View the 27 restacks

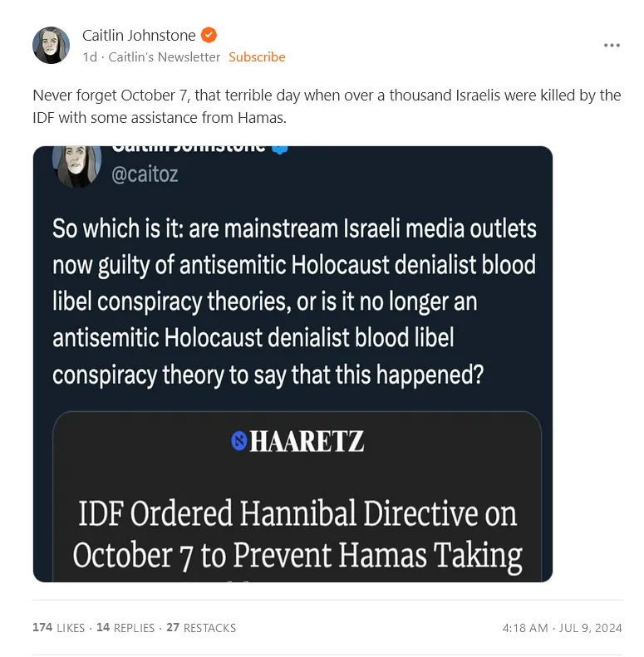[x=201, y=628]
